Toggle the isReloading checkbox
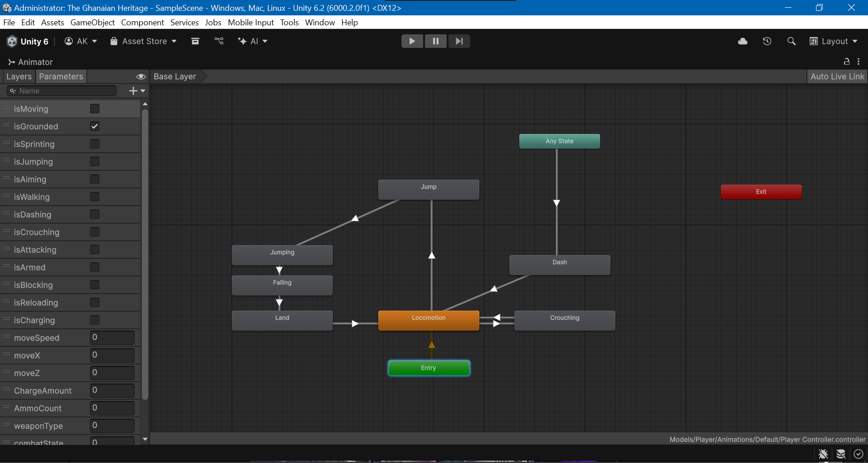 pos(94,302)
